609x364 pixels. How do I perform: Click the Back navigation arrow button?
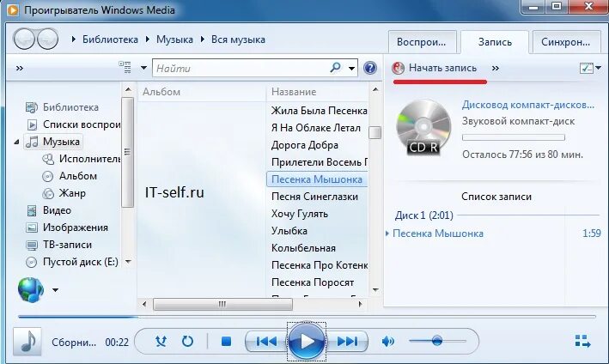coord(24,39)
